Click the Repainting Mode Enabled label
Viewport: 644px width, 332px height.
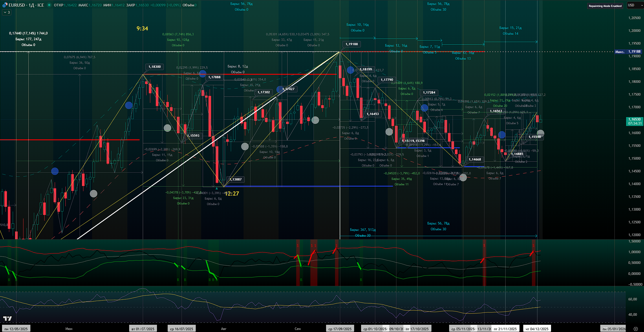[605, 6]
